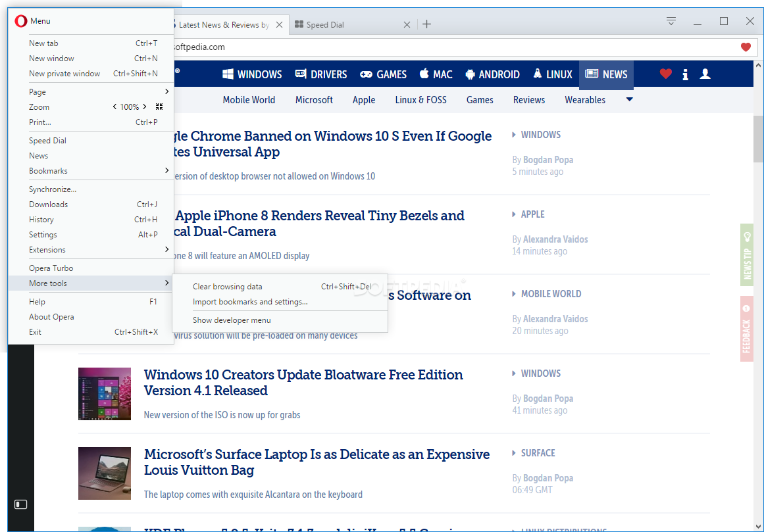The width and height of the screenshot is (764, 532).
Task: Expand the news categories dropdown arrow
Action: [630, 99]
